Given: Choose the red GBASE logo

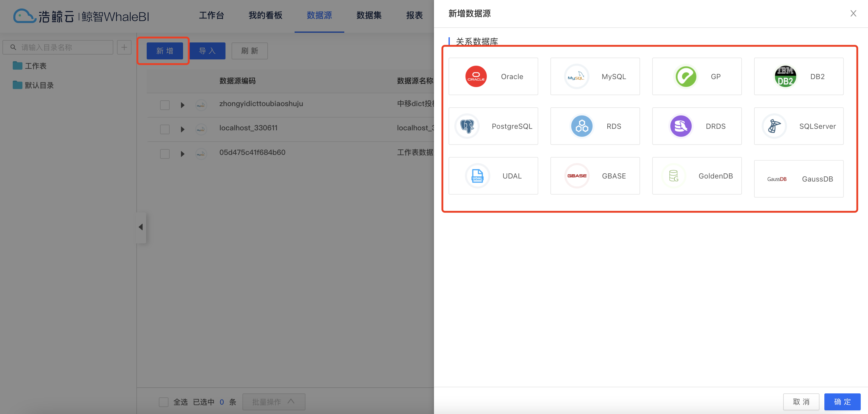Looking at the screenshot, I should coord(577,176).
